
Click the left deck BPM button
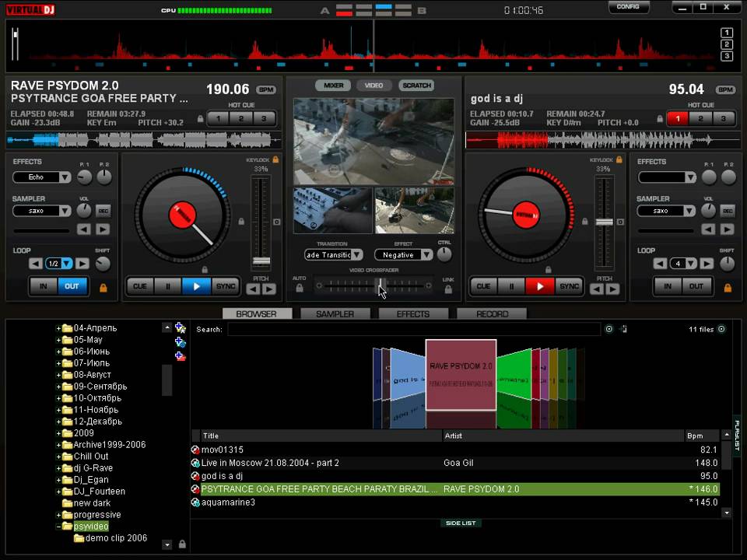coord(266,89)
